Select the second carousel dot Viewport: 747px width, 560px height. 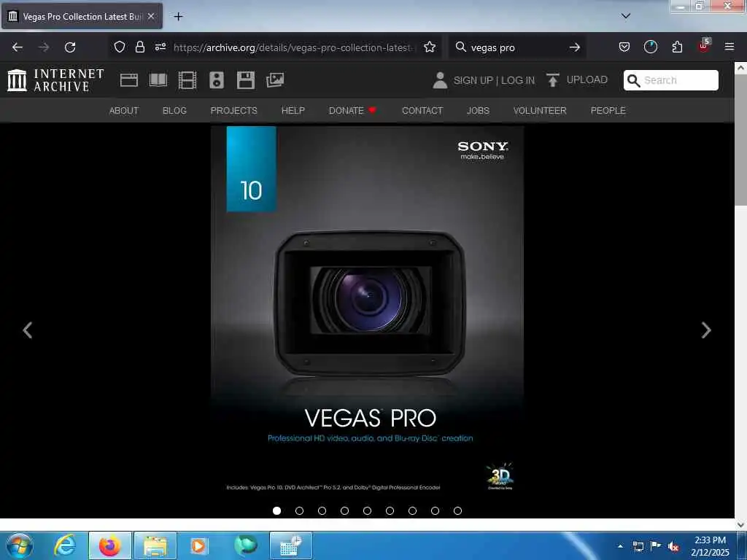tap(299, 510)
